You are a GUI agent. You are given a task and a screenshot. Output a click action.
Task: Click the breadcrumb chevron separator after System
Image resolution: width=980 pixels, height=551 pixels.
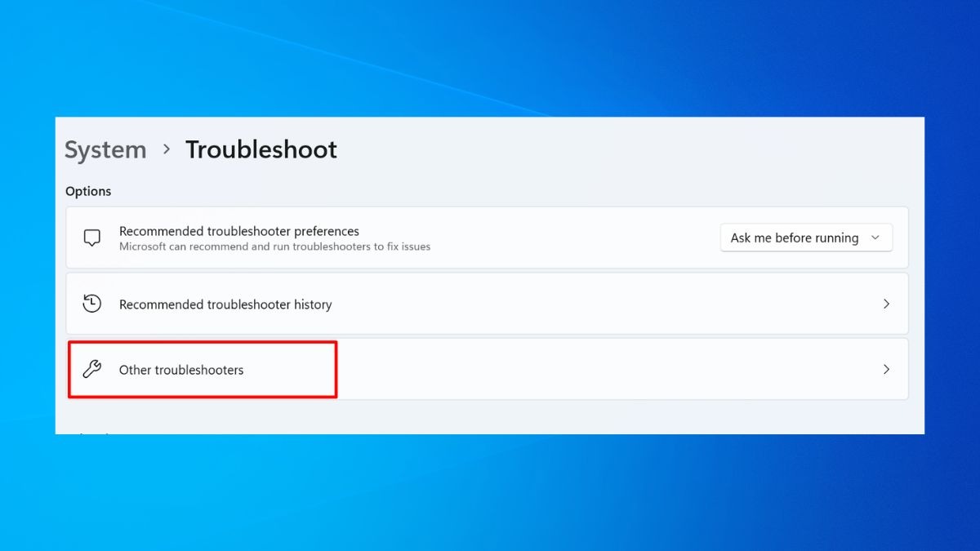167,149
